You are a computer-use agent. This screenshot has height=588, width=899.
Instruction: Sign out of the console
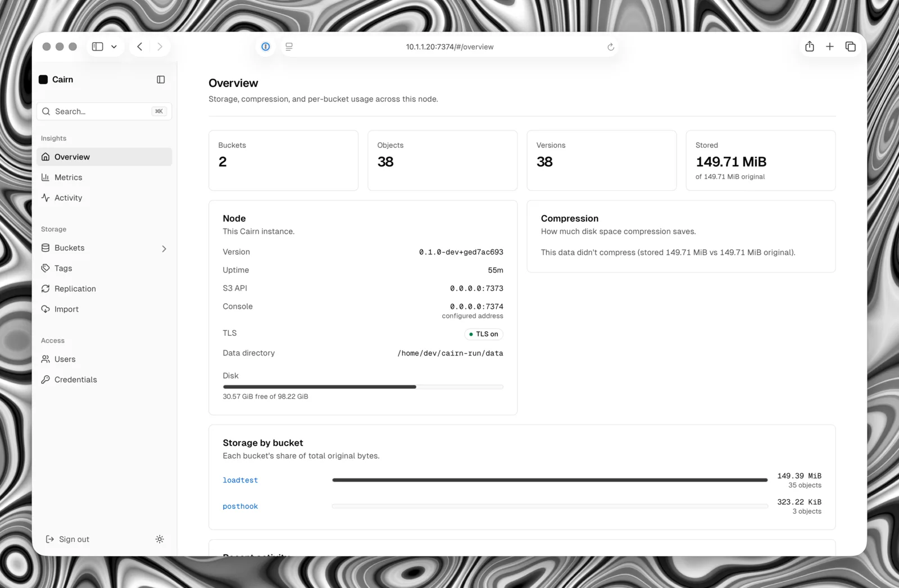(x=67, y=539)
